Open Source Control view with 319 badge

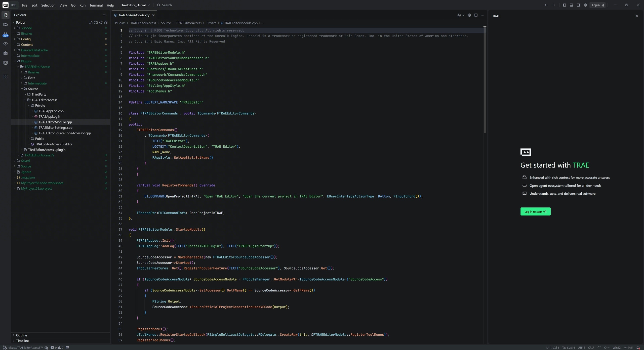point(6,34)
